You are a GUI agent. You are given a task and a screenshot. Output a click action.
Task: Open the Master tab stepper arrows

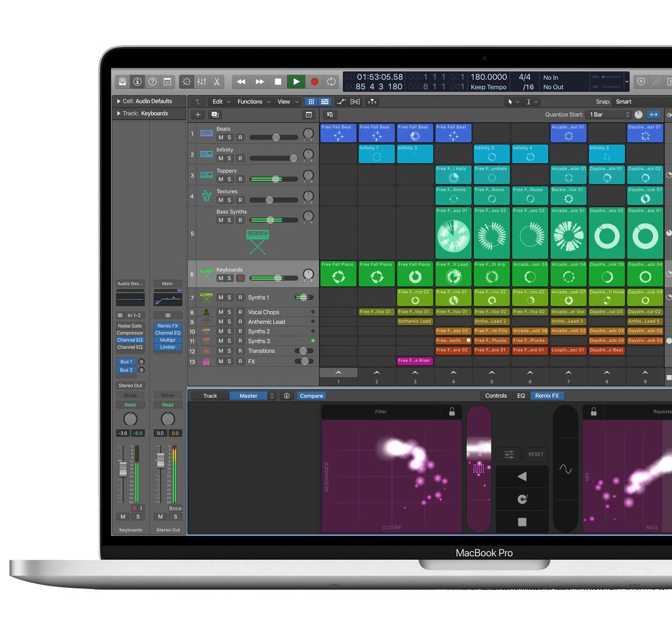pyautogui.click(x=272, y=396)
